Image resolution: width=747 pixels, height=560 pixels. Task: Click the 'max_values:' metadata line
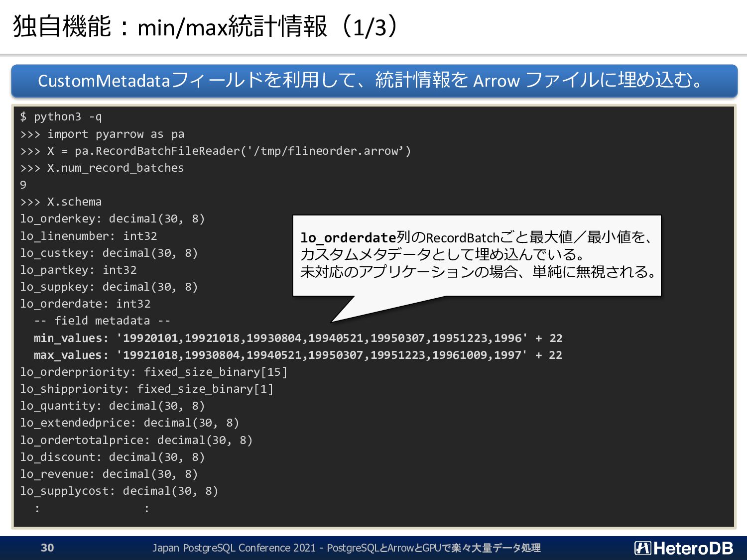click(x=298, y=355)
